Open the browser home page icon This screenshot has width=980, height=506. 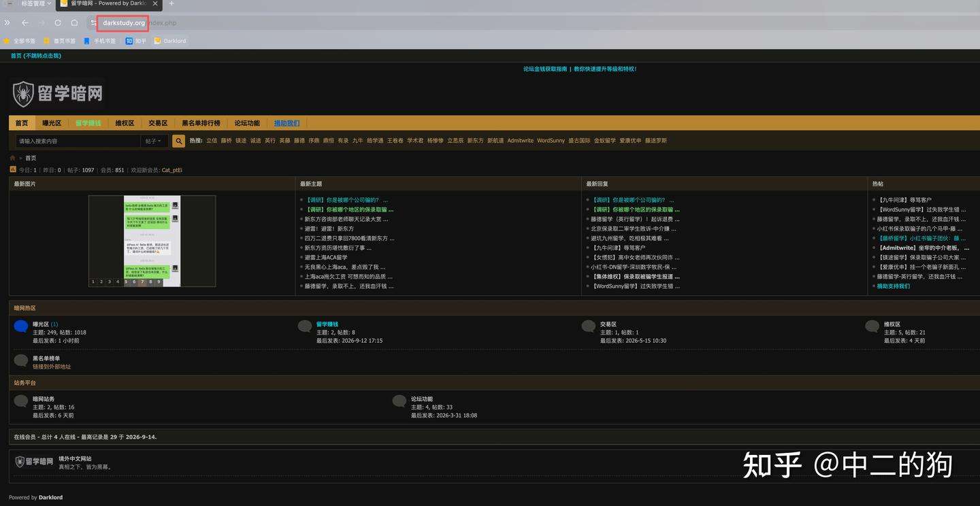(x=74, y=22)
